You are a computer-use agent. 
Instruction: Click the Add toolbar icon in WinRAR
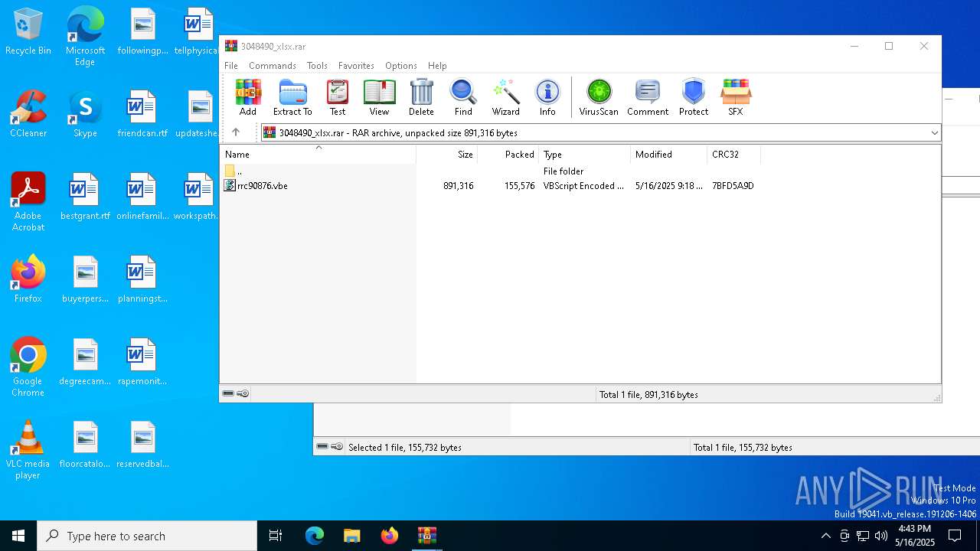pyautogui.click(x=247, y=97)
